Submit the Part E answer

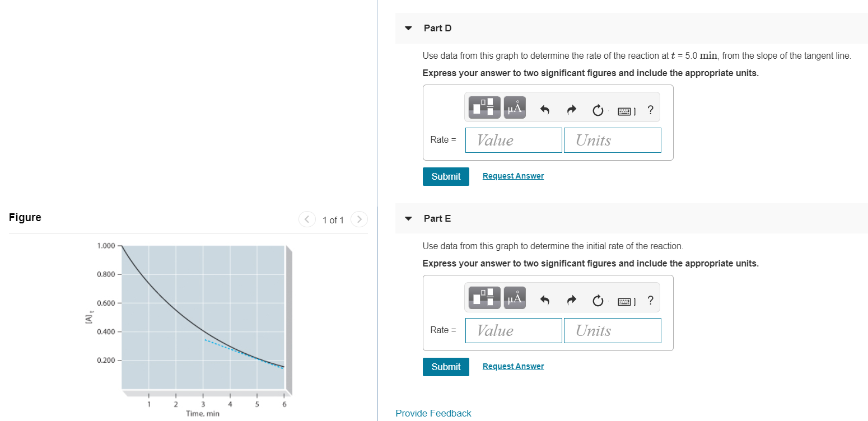click(x=445, y=367)
